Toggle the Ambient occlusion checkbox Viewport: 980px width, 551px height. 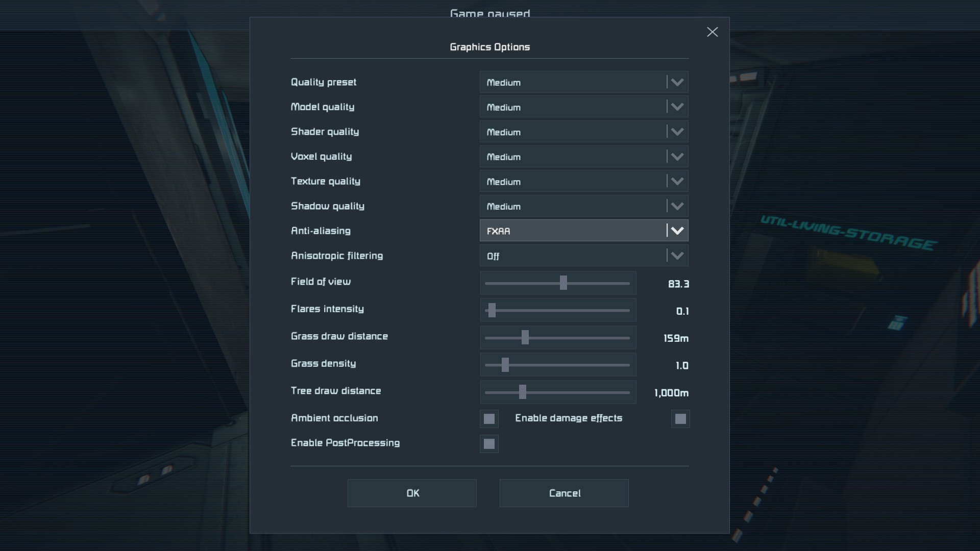click(489, 419)
